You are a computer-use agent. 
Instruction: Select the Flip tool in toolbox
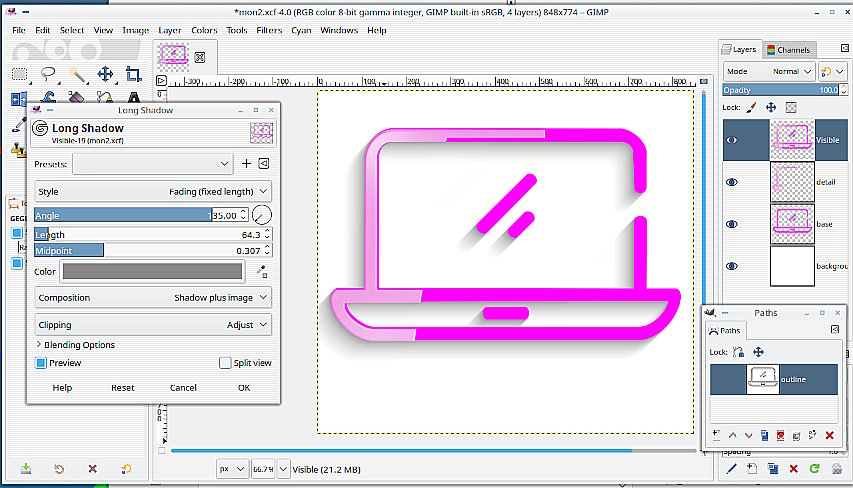19,98
